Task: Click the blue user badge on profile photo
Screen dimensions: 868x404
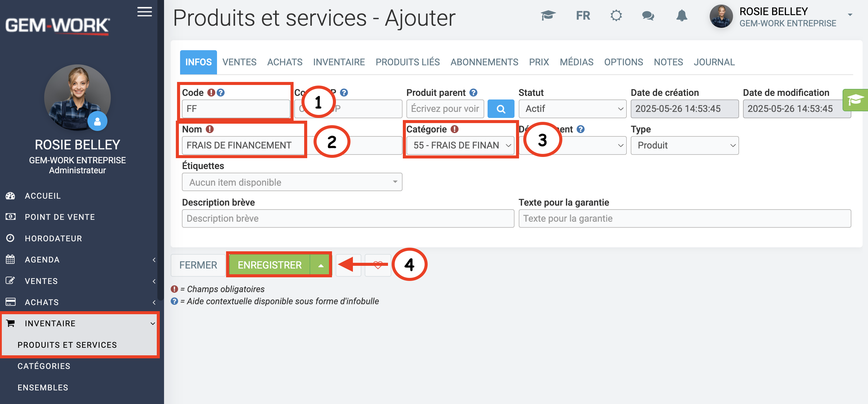Action: 97,121
